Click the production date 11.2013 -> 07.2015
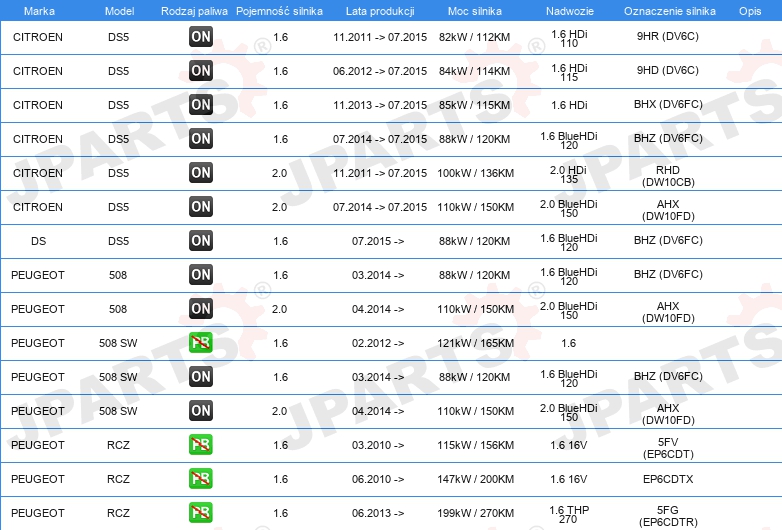This screenshot has width=782, height=530. pos(380,105)
